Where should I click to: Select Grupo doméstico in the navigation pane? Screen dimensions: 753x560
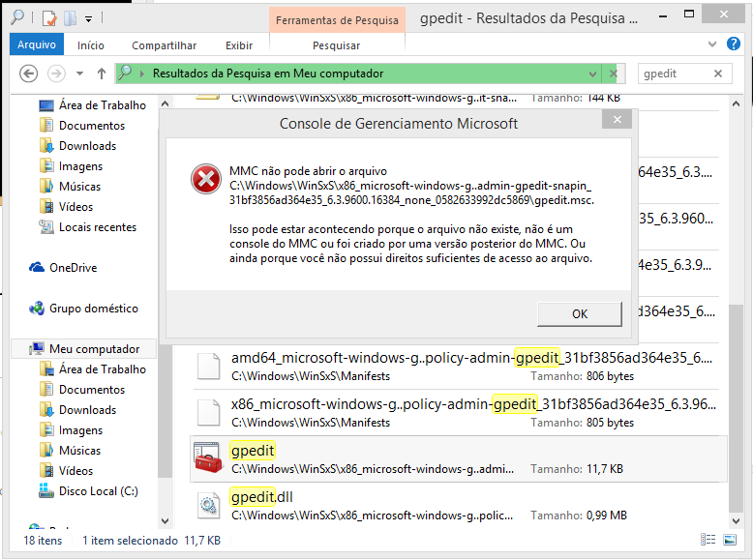point(94,309)
